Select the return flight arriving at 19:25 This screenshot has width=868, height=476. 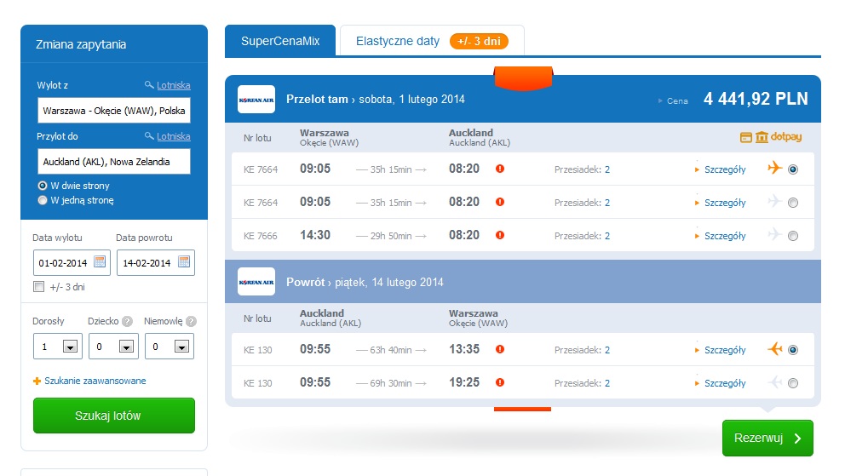tap(793, 383)
